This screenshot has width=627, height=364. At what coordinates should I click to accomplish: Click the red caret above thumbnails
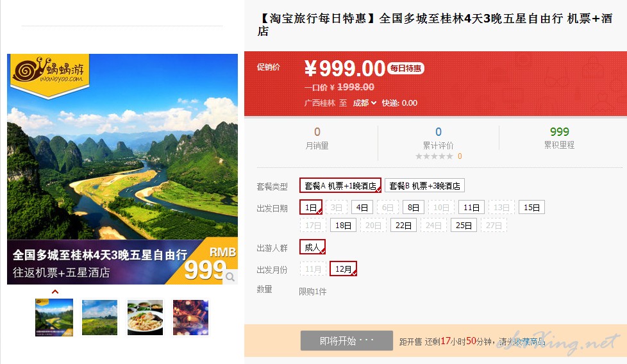click(x=55, y=292)
